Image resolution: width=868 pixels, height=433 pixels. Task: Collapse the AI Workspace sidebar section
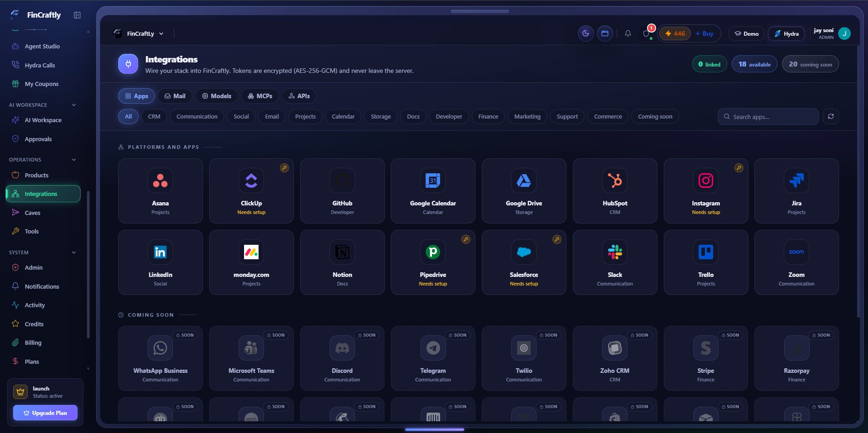click(x=74, y=105)
